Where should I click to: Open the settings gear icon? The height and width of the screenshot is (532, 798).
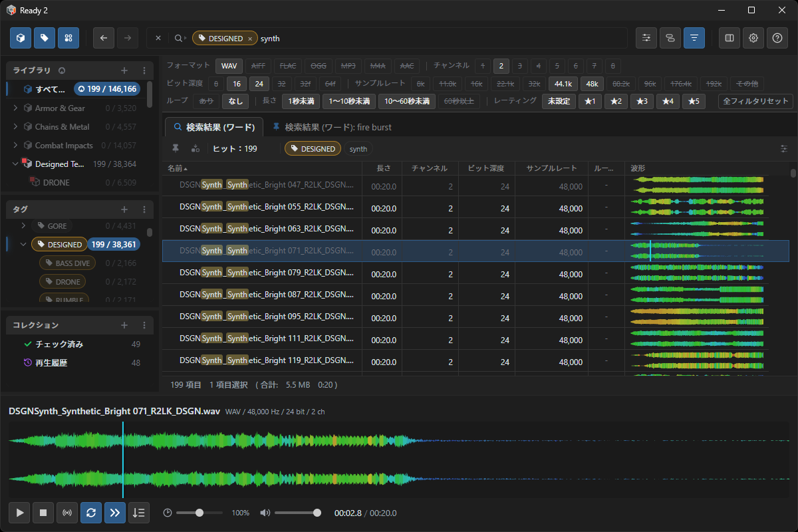753,38
